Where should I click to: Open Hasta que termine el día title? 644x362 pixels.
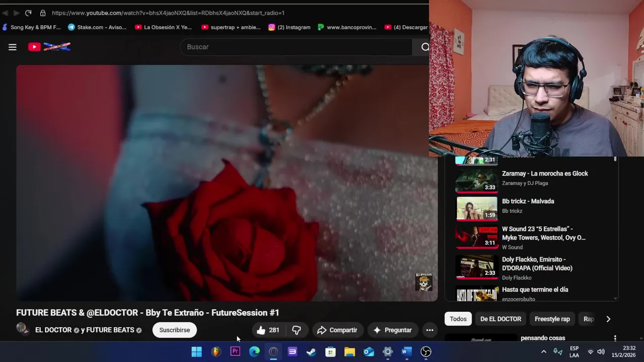(x=535, y=290)
